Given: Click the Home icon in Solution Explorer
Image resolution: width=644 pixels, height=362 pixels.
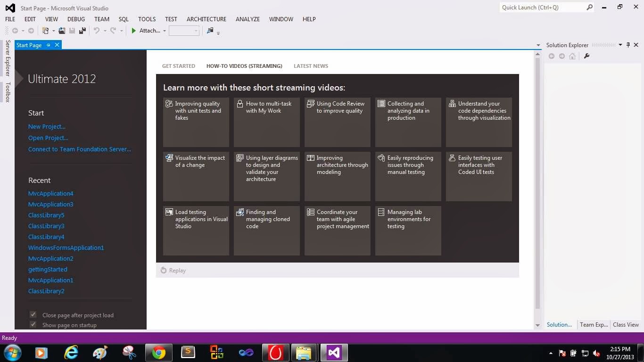Looking at the screenshot, I should (572, 56).
